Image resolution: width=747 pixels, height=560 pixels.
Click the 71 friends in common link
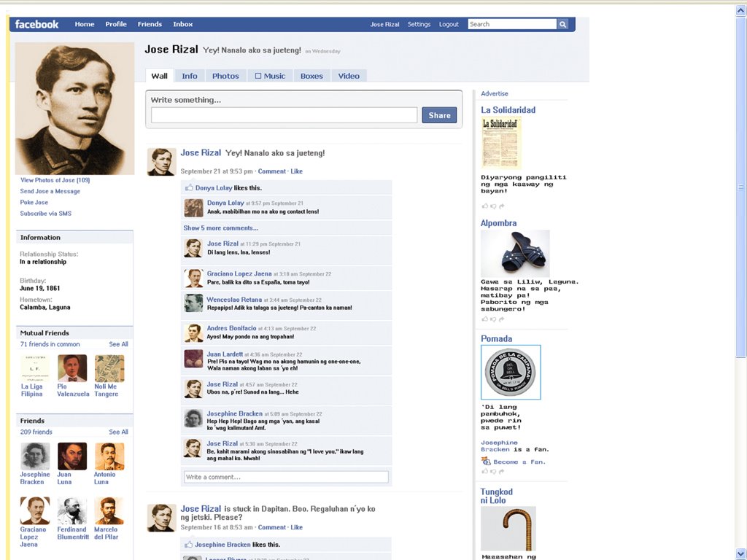click(50, 344)
